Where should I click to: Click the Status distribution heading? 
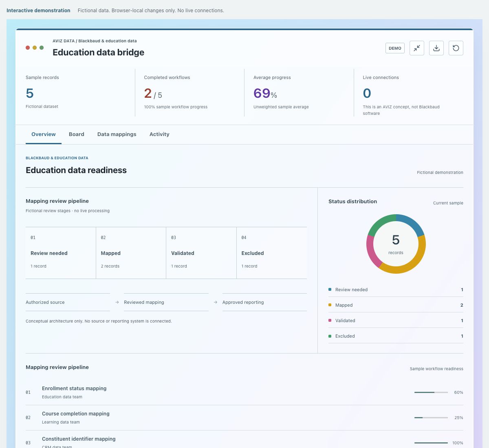352,201
